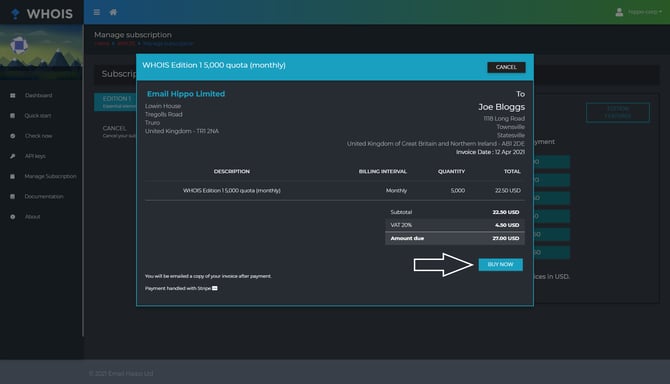Viewport: 670px width, 384px height.
Task: Click the Manage subscription breadcrumb link
Action: [168, 44]
